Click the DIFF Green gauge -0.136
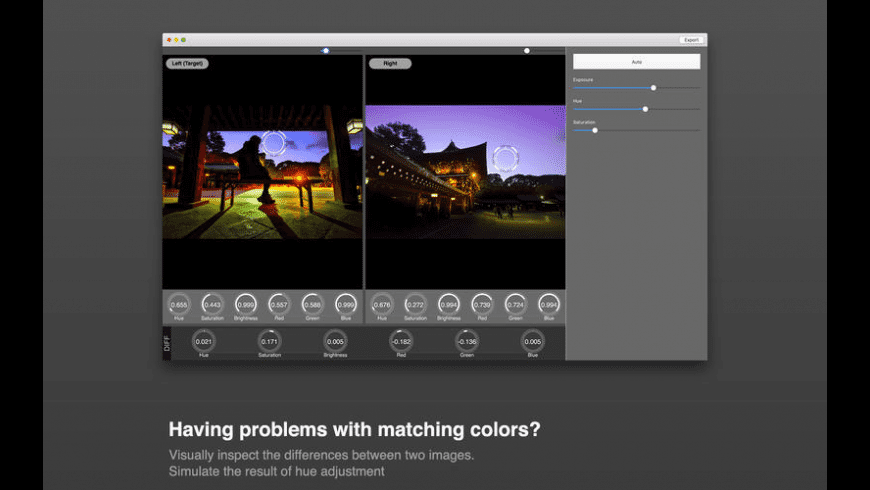 pyautogui.click(x=467, y=341)
